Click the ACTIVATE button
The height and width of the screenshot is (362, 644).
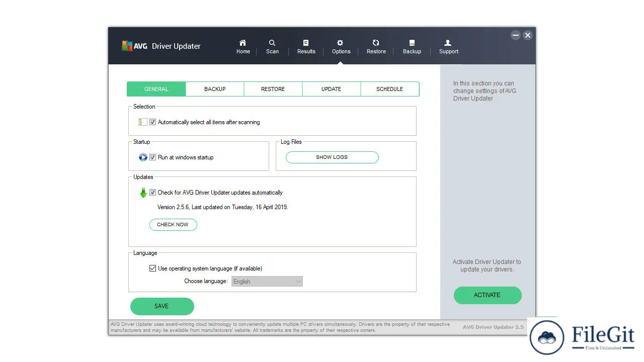[x=488, y=295]
